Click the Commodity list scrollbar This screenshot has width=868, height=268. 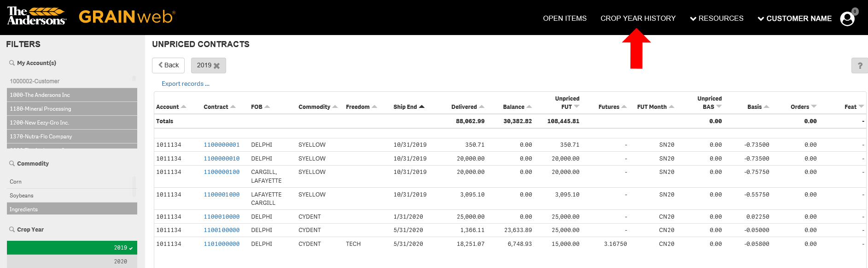click(134, 186)
